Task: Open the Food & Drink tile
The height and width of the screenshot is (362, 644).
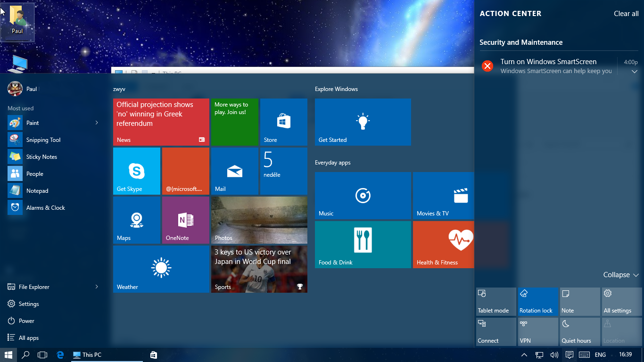Action: 363,245
